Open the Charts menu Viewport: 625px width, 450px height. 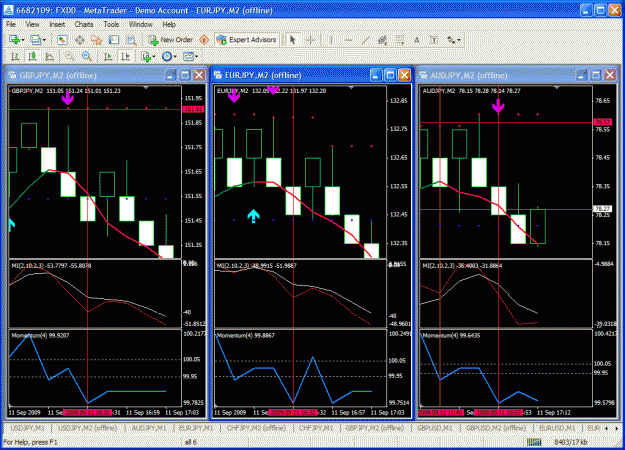[x=84, y=24]
